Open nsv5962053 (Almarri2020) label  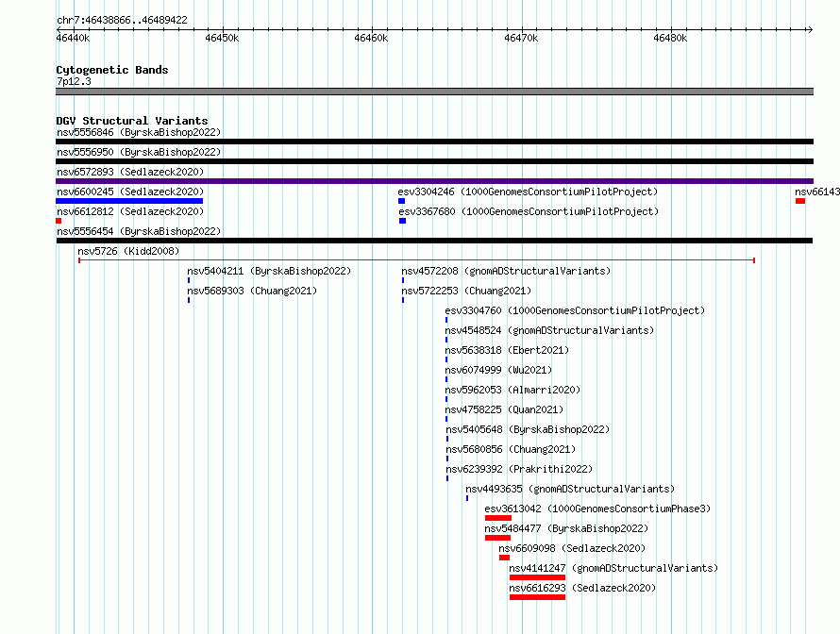(x=512, y=390)
